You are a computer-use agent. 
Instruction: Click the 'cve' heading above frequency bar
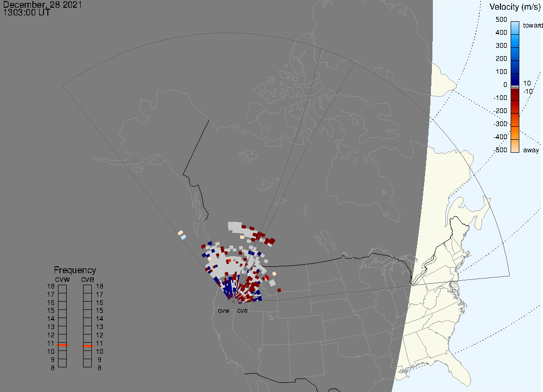click(87, 279)
